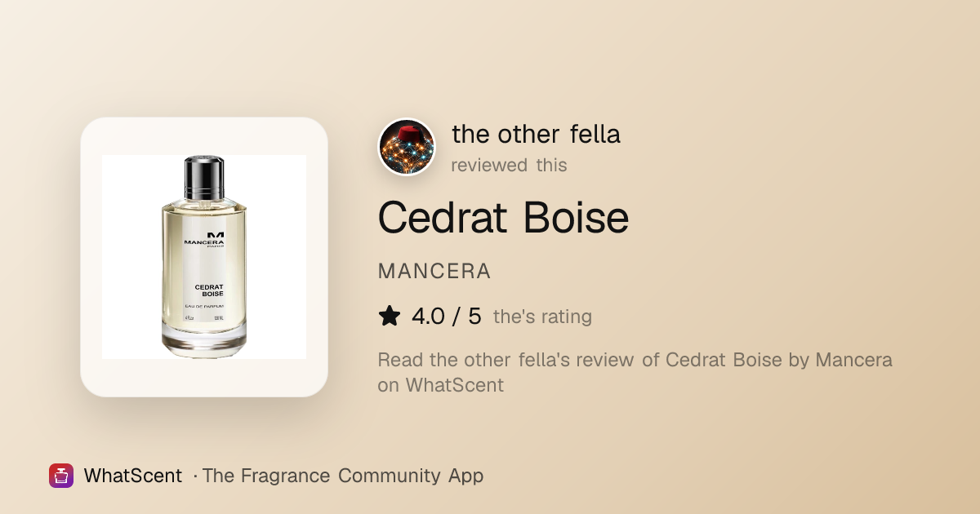The width and height of the screenshot is (980, 514).
Task: Click the 4.0 / 5 rating value
Action: (x=447, y=317)
